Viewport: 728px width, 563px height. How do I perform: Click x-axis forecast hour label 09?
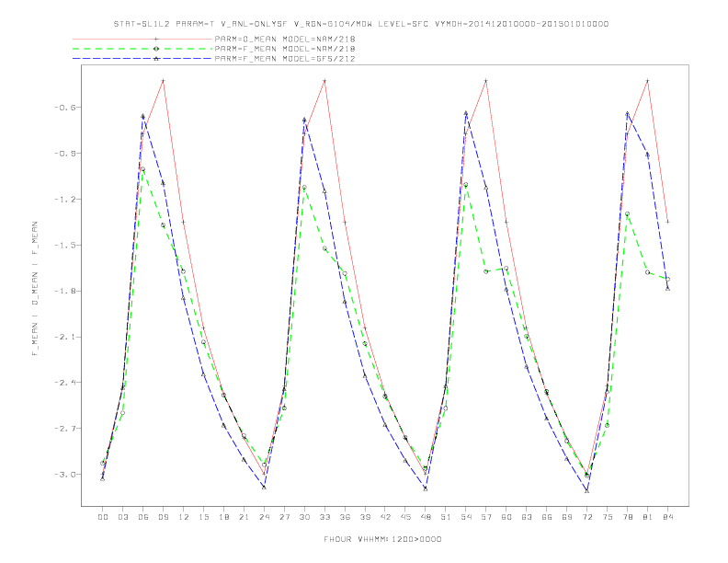tap(164, 517)
